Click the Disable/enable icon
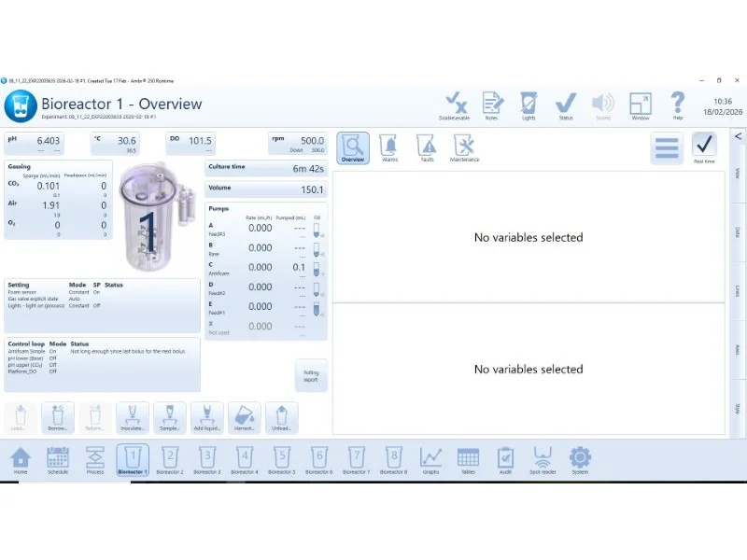 tap(455, 105)
